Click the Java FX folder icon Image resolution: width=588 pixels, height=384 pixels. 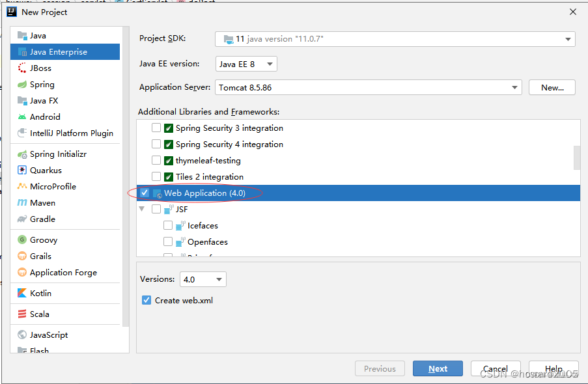point(22,101)
